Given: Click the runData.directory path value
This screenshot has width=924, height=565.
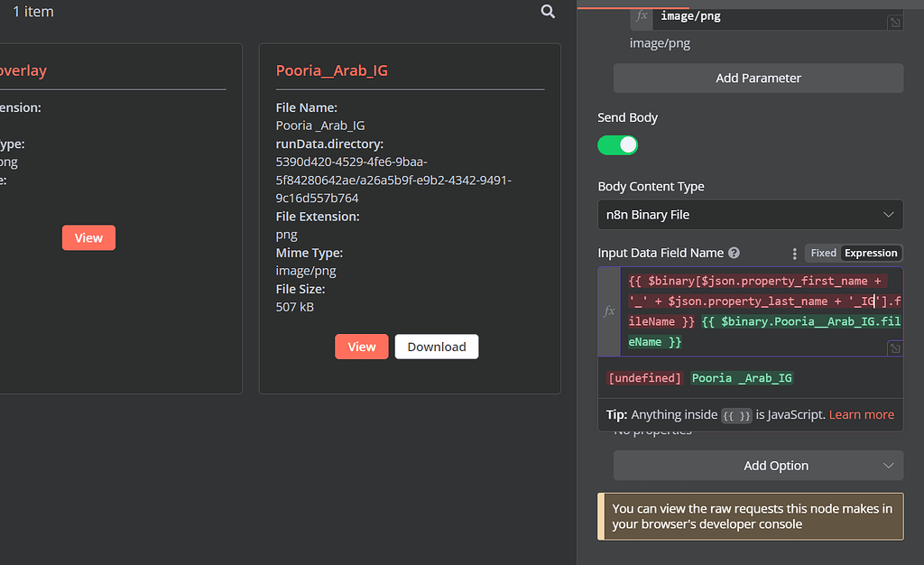Looking at the screenshot, I should (x=393, y=180).
